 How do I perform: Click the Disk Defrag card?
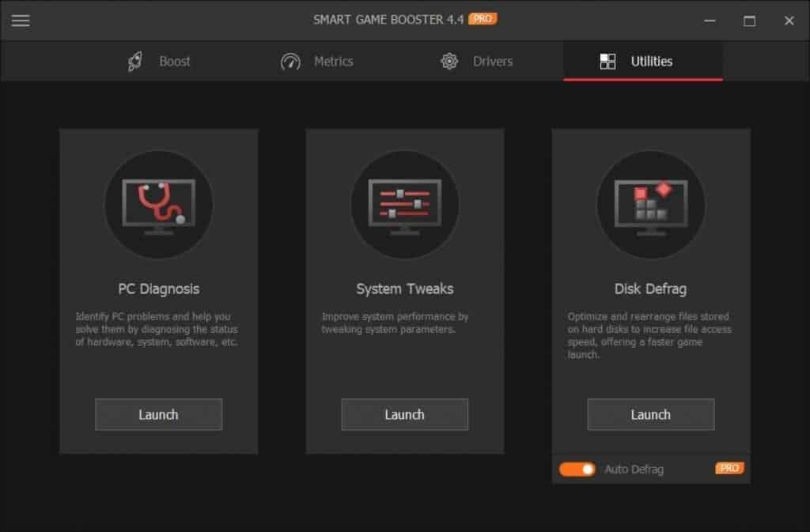pos(650,292)
